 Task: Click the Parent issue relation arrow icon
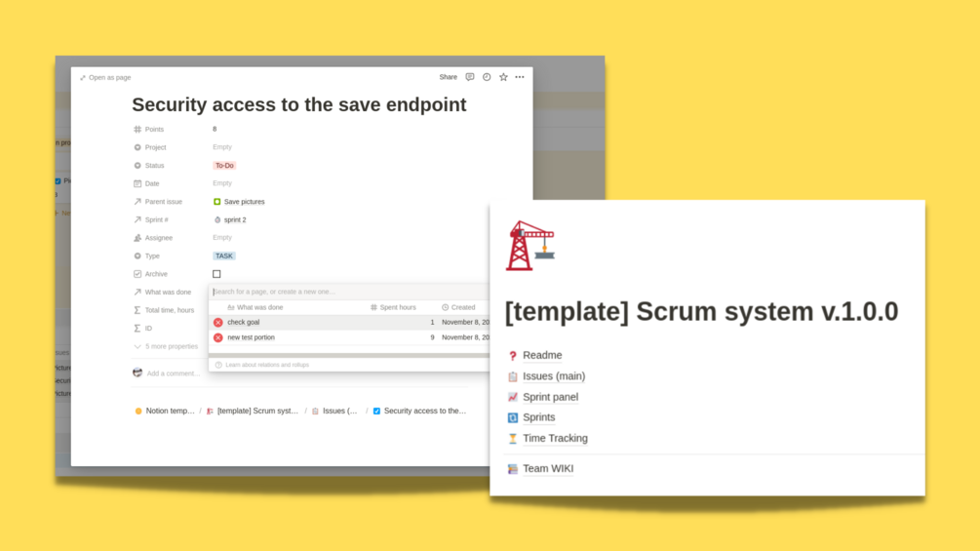point(137,202)
